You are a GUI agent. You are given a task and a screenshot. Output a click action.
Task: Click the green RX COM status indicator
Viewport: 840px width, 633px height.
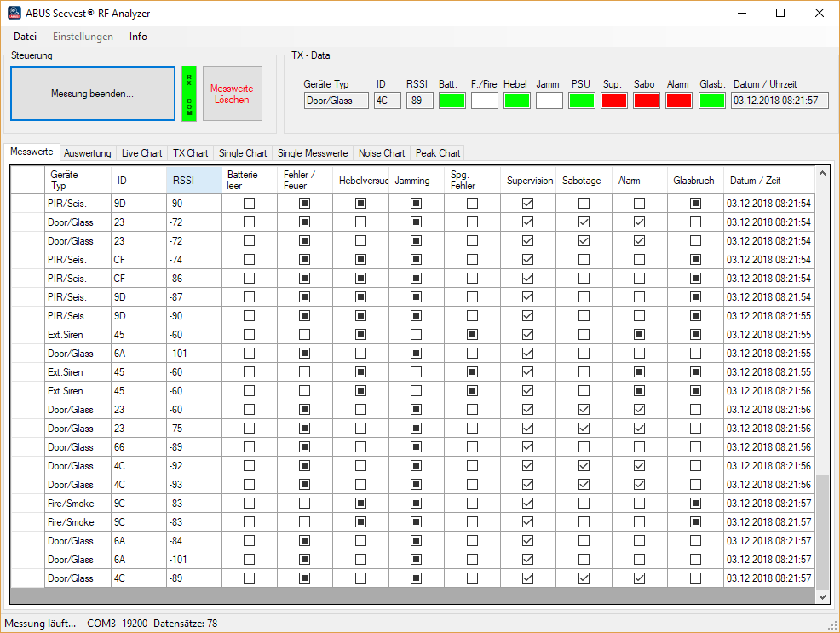tap(189, 94)
